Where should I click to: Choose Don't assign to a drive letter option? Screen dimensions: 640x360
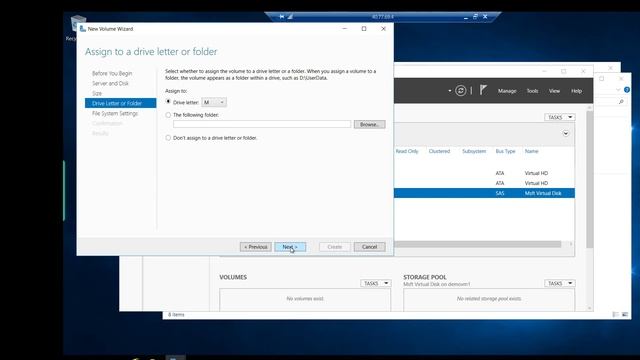(168, 138)
